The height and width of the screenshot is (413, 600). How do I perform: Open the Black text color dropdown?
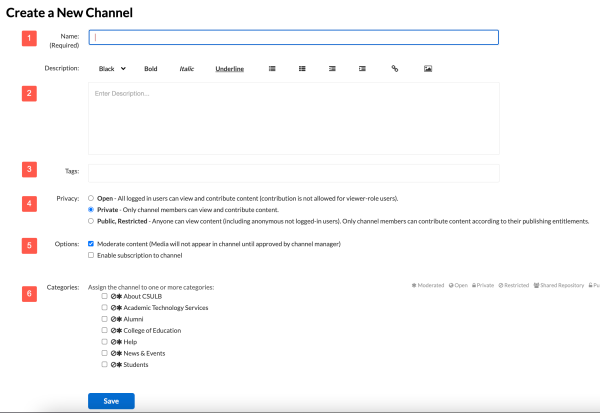coord(112,69)
